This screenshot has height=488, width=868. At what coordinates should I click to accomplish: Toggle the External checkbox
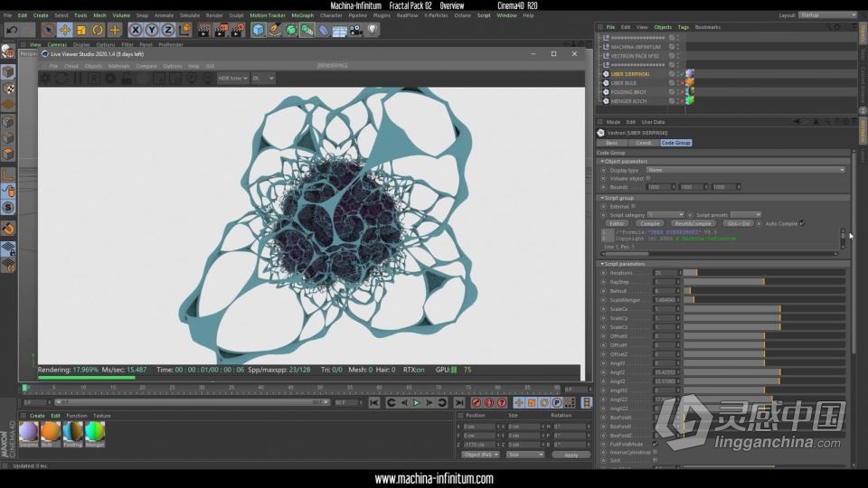point(633,206)
